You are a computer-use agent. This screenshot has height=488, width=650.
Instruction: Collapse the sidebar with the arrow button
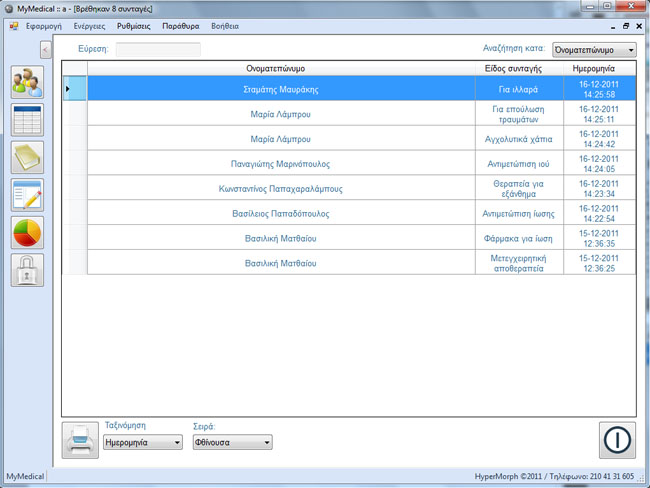pos(46,49)
